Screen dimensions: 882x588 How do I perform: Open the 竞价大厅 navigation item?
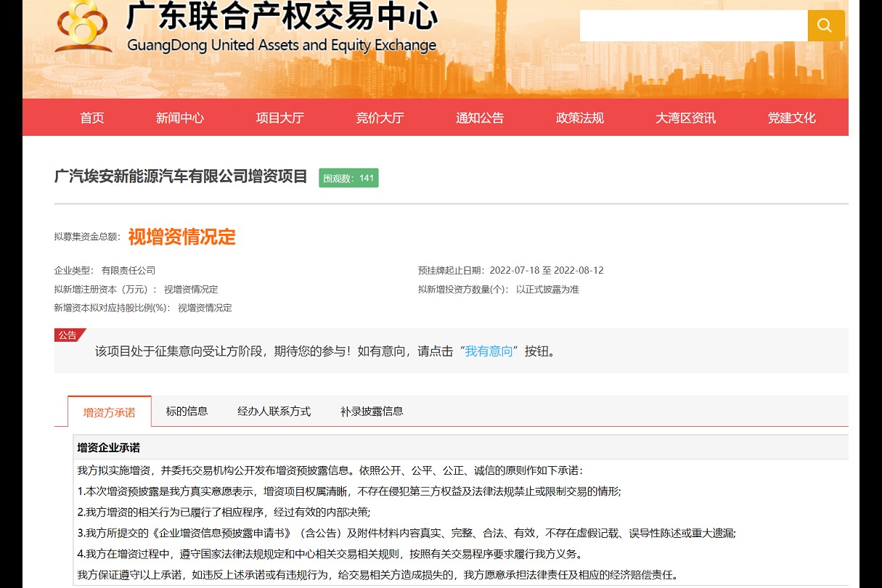(x=380, y=118)
